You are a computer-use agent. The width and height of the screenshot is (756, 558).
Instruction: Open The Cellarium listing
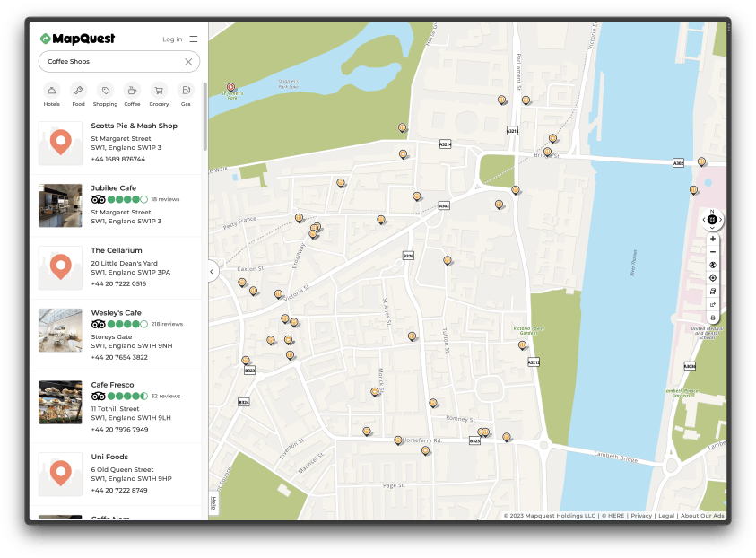click(116, 267)
